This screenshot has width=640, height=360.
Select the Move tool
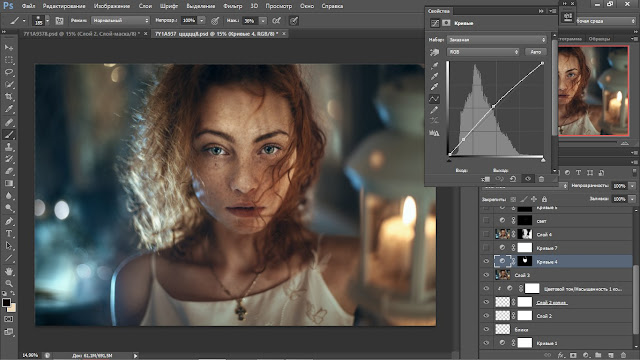[9, 48]
